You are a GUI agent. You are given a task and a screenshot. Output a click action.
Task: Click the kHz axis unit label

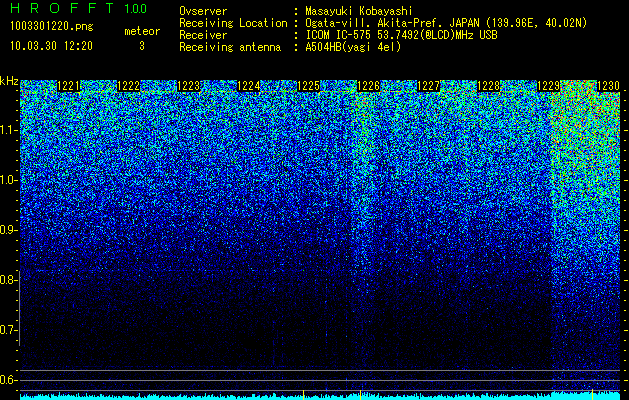coord(9,81)
